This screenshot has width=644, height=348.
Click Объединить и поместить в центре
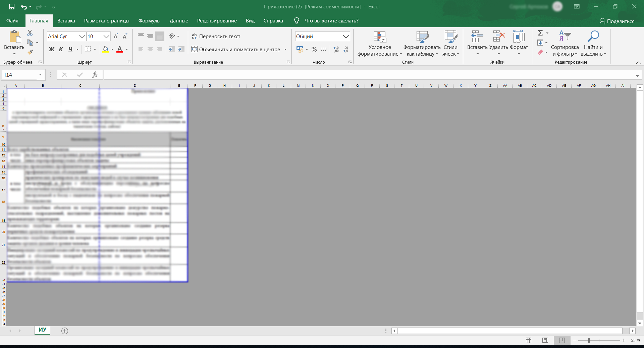[x=236, y=49]
